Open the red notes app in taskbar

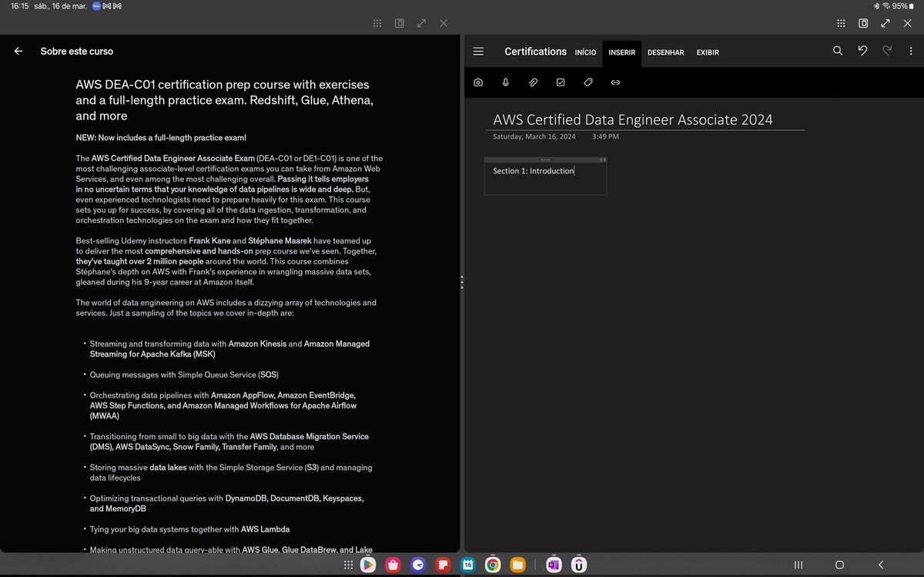(443, 565)
